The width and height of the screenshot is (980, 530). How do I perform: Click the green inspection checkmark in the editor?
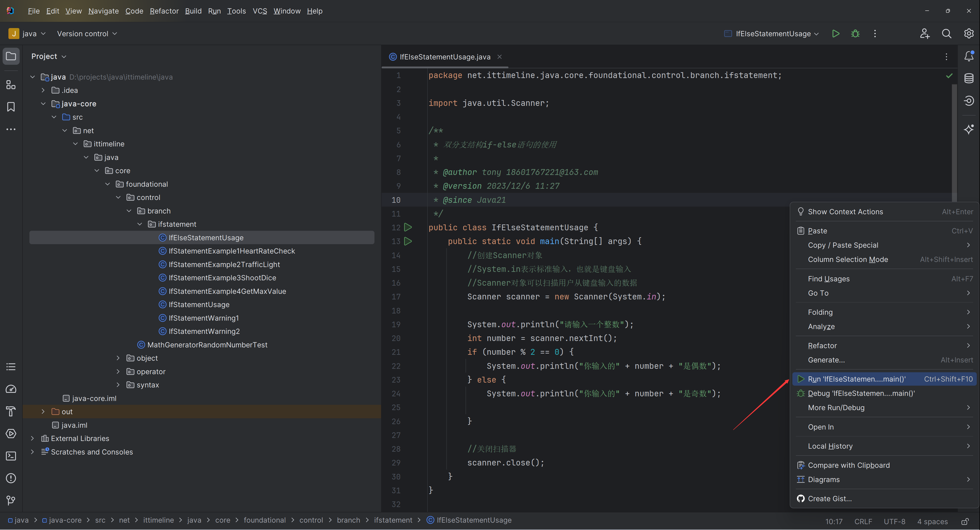coord(949,76)
